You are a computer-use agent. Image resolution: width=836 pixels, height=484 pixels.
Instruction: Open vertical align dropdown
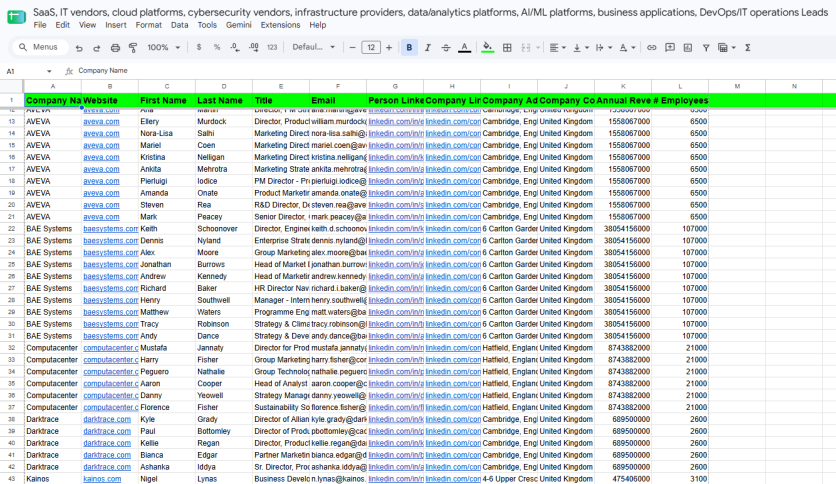coord(580,47)
